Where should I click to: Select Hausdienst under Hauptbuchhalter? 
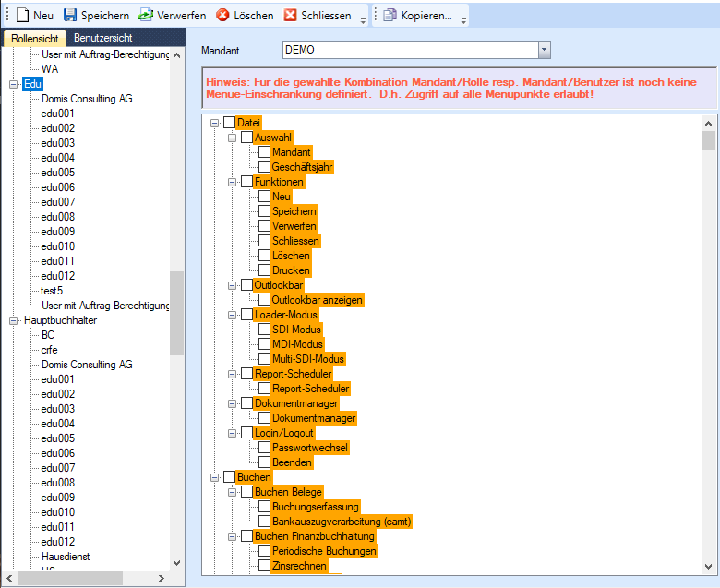tap(65, 557)
